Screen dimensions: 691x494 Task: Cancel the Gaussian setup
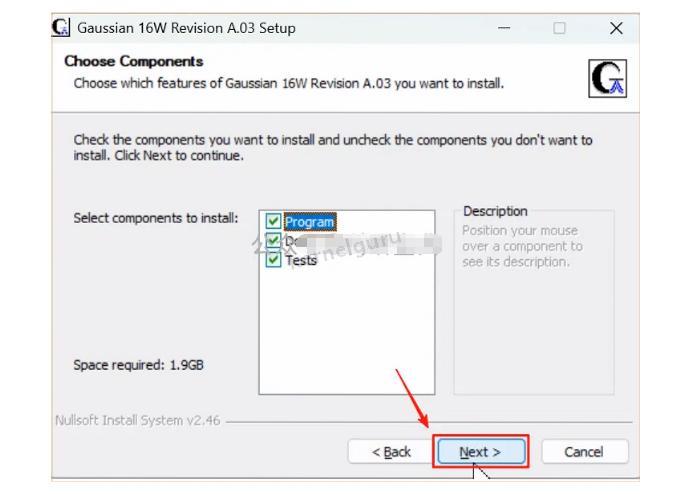click(584, 452)
